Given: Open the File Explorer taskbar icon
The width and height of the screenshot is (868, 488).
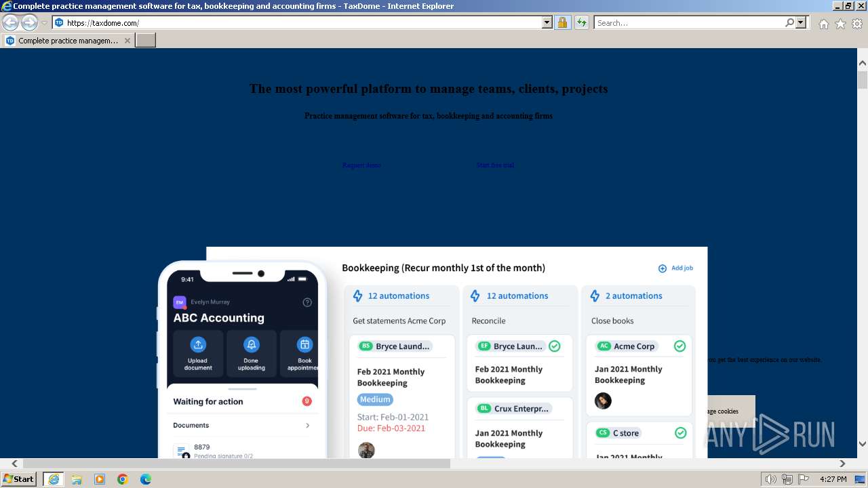Looking at the screenshot, I should pos(77,479).
